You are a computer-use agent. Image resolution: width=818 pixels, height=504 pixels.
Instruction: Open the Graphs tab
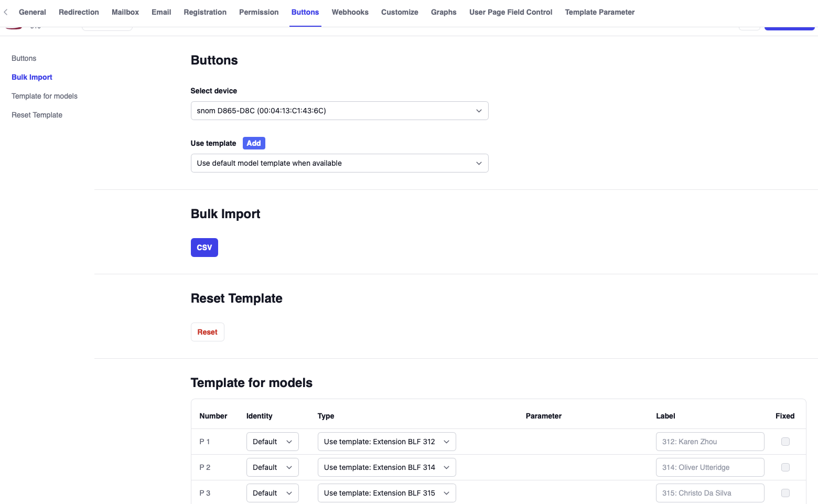click(x=444, y=12)
